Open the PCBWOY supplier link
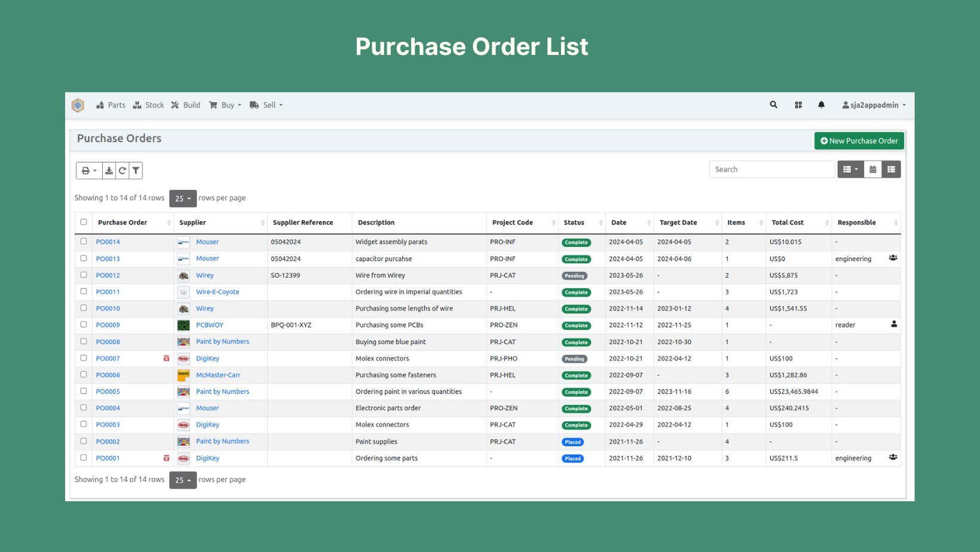The image size is (980, 552). pos(210,325)
